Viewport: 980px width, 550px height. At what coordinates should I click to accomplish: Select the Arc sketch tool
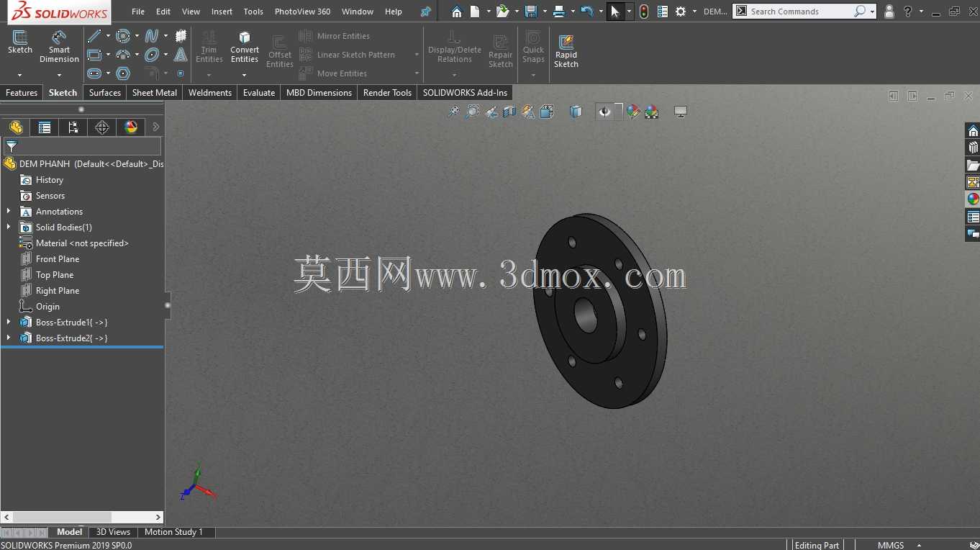(x=123, y=55)
